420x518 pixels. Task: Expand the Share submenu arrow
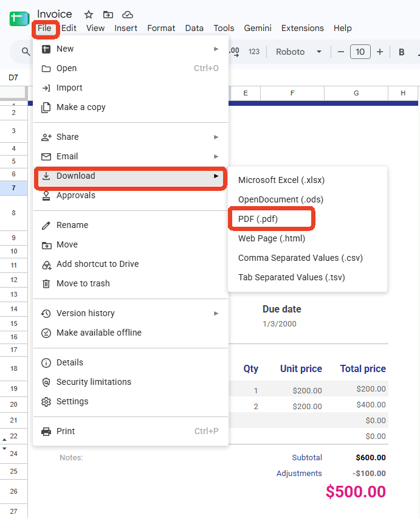216,137
